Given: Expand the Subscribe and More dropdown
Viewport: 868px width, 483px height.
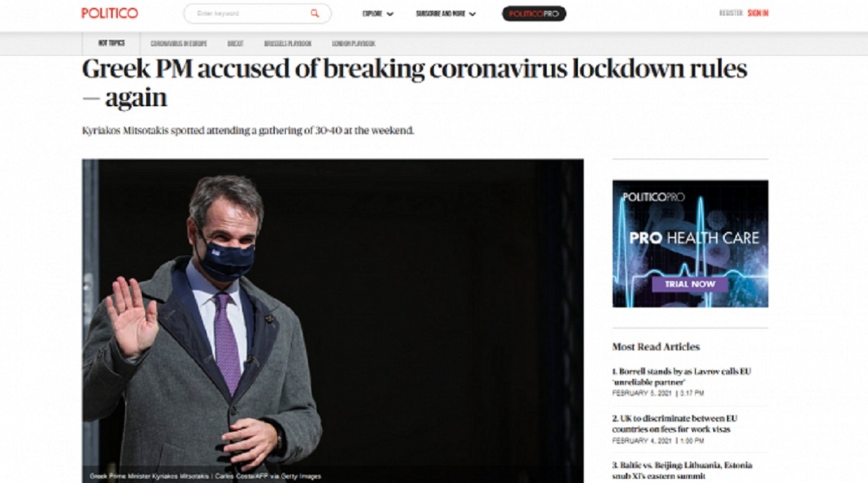Looking at the screenshot, I should click(446, 14).
